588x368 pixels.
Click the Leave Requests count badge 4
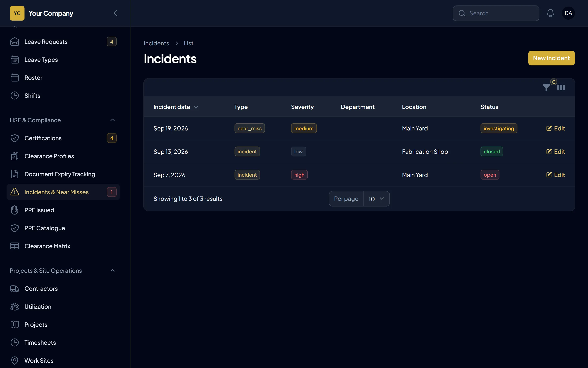(111, 42)
